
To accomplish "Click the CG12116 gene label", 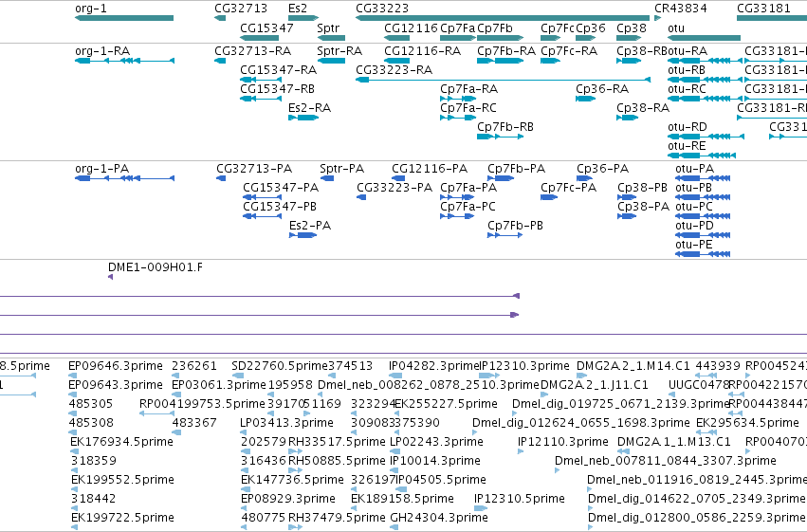I will coord(411,28).
